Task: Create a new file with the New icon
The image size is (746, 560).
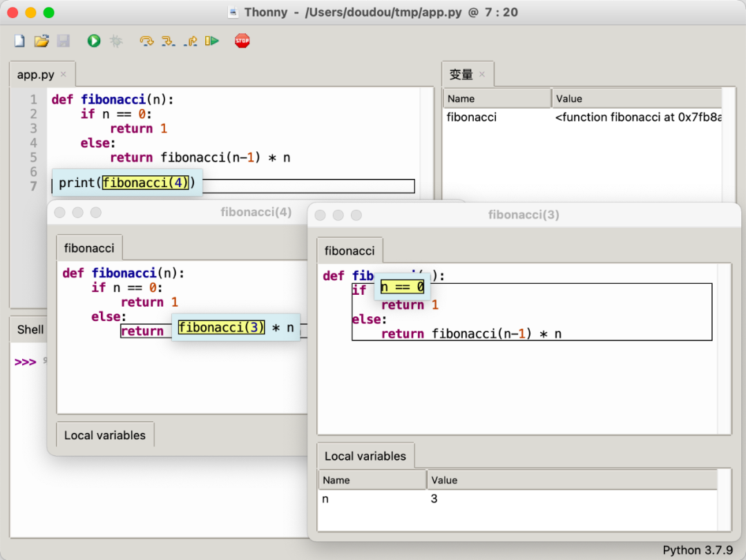Action: pos(19,41)
